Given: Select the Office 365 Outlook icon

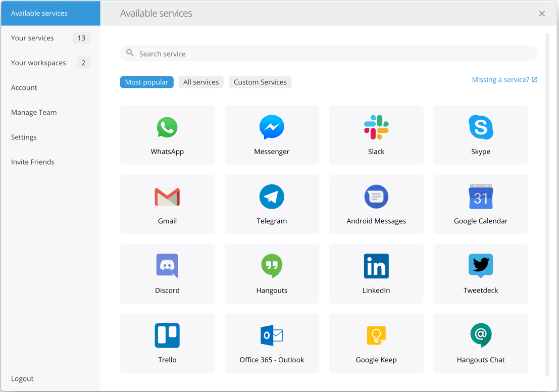Looking at the screenshot, I should coord(272,336).
